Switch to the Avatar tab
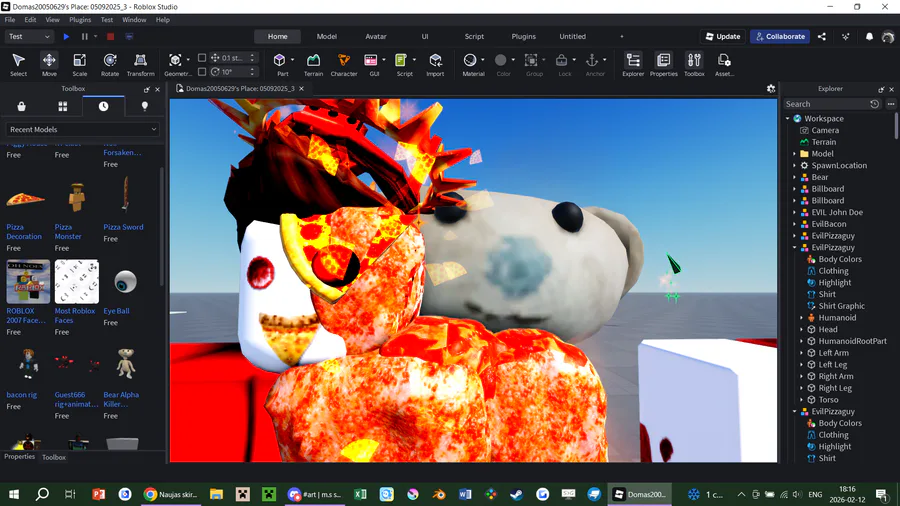The width and height of the screenshot is (900, 506). tap(376, 36)
